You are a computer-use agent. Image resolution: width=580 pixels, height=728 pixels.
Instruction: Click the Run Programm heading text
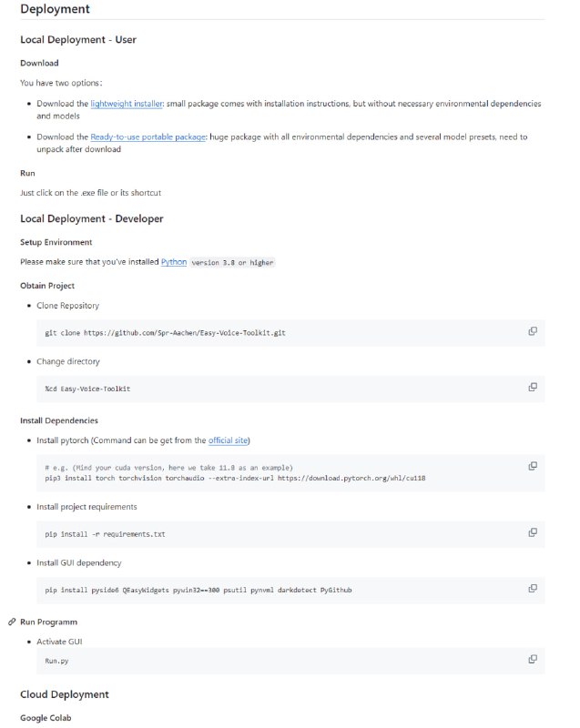(49, 622)
